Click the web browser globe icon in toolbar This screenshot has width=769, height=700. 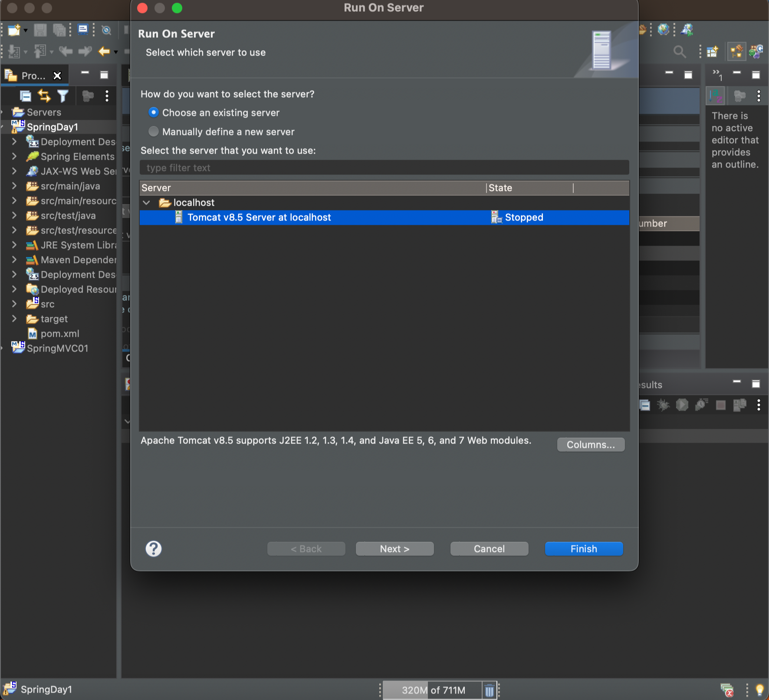pyautogui.click(x=663, y=30)
